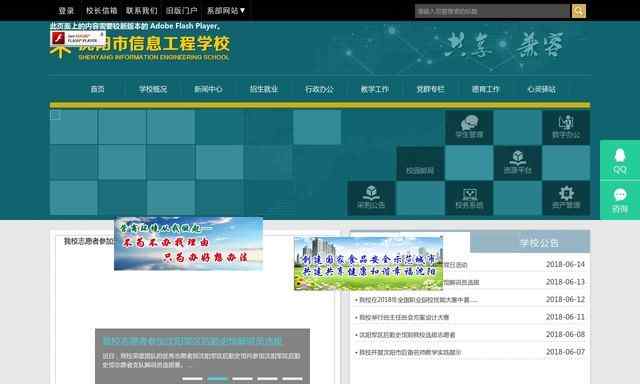Image resolution: width=640 pixels, height=384 pixels.
Task: Click the yellow search magnifier button
Action: (x=578, y=11)
